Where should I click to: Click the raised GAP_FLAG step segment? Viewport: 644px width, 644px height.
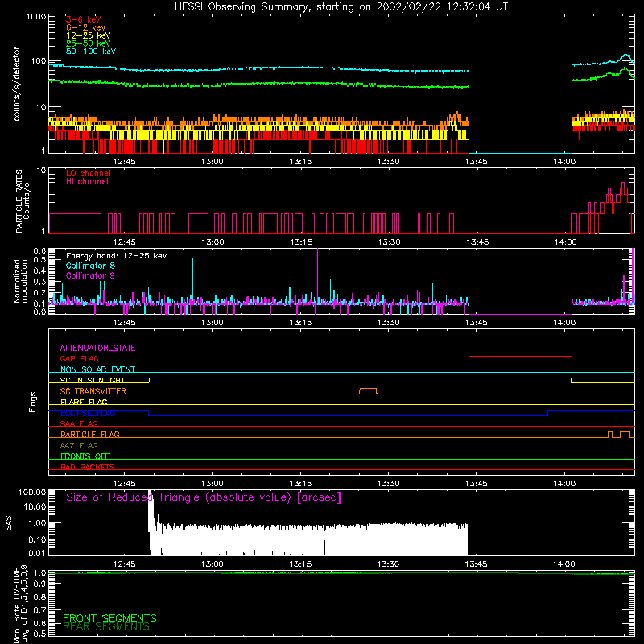520,357
